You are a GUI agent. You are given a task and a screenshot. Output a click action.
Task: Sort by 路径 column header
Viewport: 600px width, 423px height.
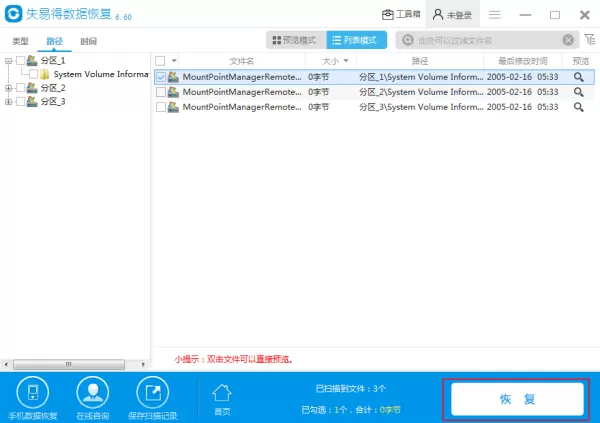tap(420, 61)
